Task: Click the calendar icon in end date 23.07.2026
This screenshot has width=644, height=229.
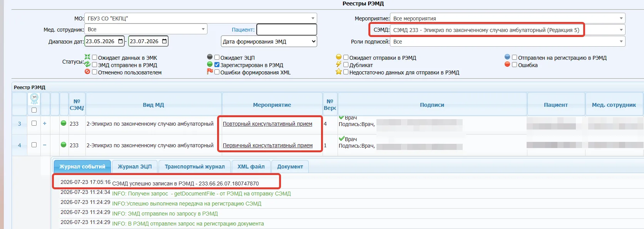Action: pos(164,41)
